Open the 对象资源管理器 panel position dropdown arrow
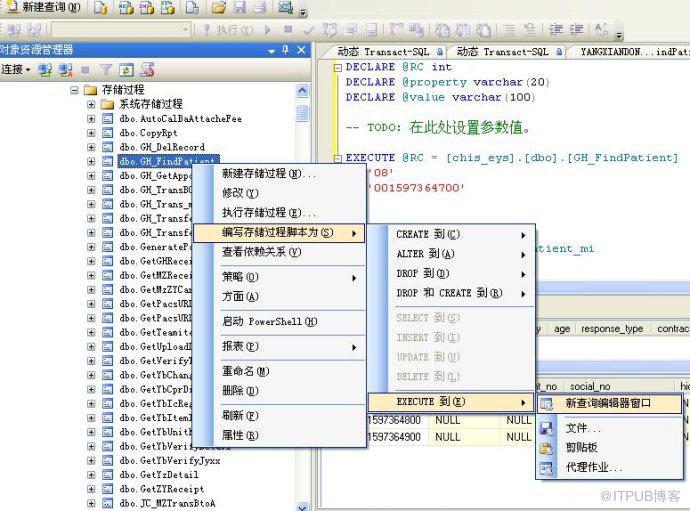The image size is (690, 511). pos(271,51)
